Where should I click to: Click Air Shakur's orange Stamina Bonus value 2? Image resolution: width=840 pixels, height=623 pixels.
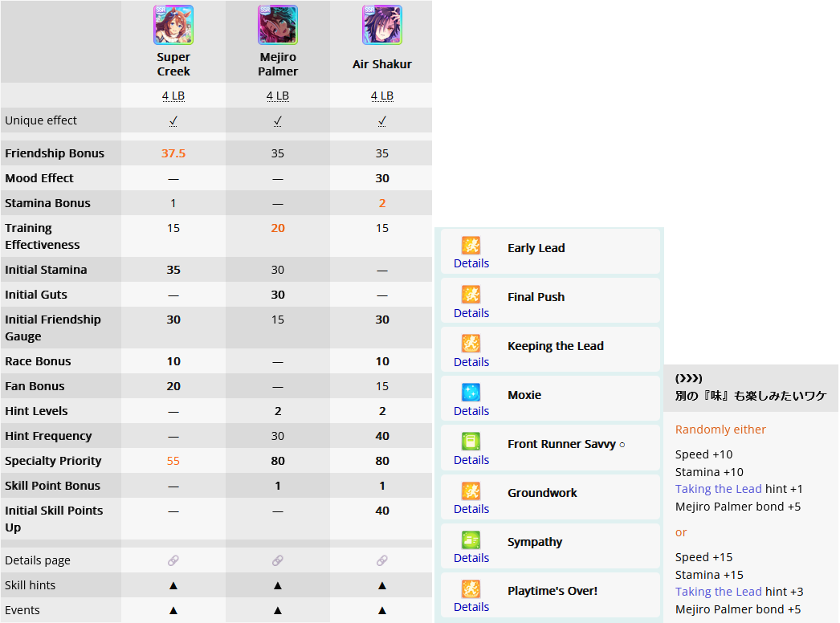click(382, 203)
